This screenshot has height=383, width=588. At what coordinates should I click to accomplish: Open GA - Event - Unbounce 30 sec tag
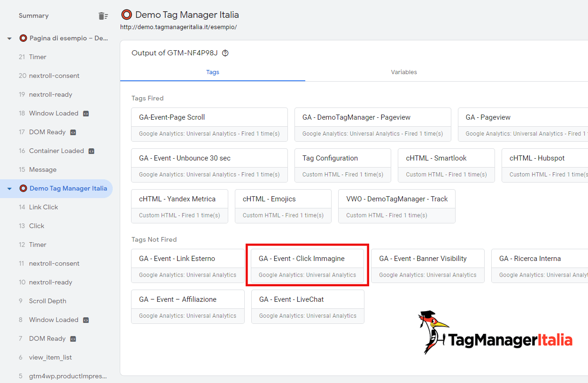pyautogui.click(x=209, y=166)
